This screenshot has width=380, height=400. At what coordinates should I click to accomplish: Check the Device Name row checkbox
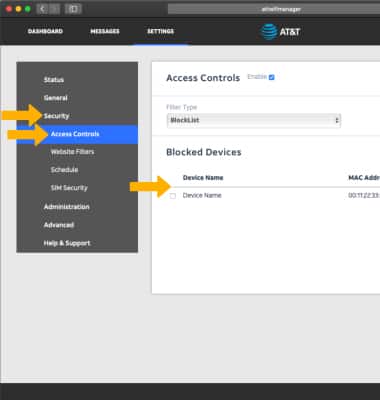[173, 196]
